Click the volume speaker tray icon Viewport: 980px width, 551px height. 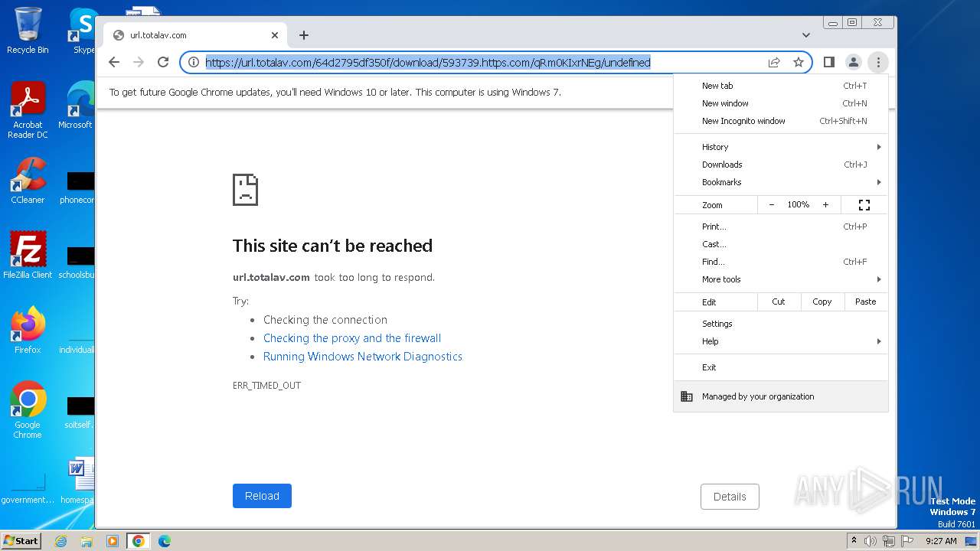(871, 541)
